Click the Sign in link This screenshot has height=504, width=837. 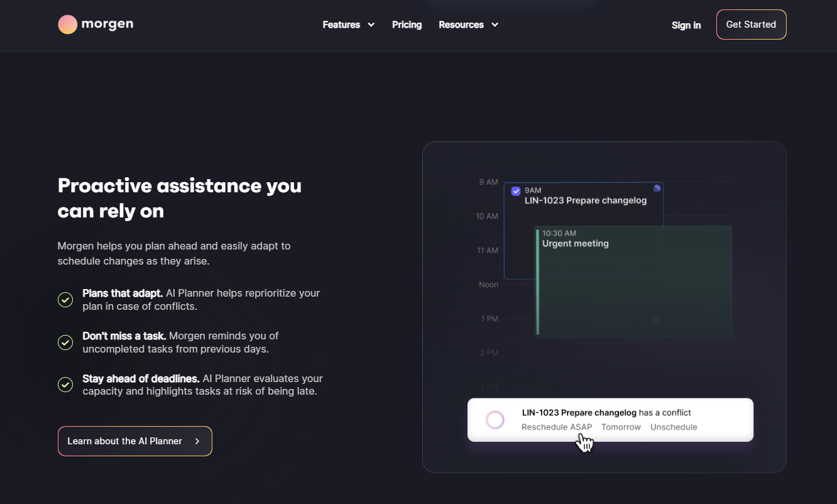(686, 25)
